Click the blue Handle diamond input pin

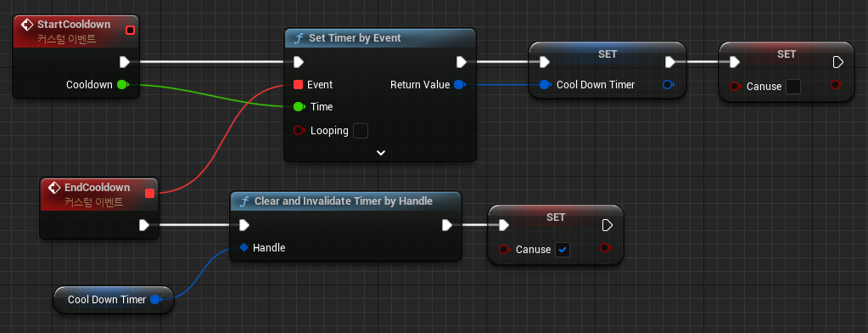(x=244, y=248)
